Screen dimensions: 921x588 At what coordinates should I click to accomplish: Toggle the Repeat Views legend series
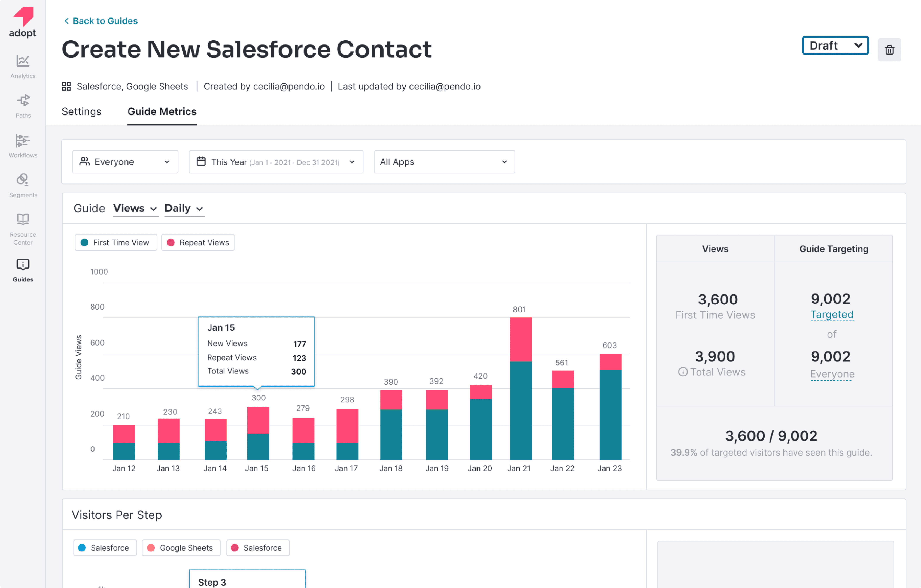[x=198, y=243]
